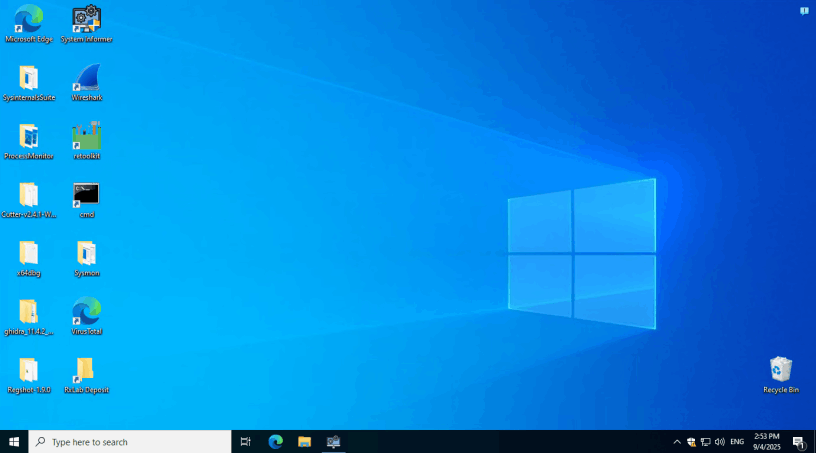Screen dimensions: 816x453
Task: Open the volume control in system tray
Action: click(x=719, y=442)
